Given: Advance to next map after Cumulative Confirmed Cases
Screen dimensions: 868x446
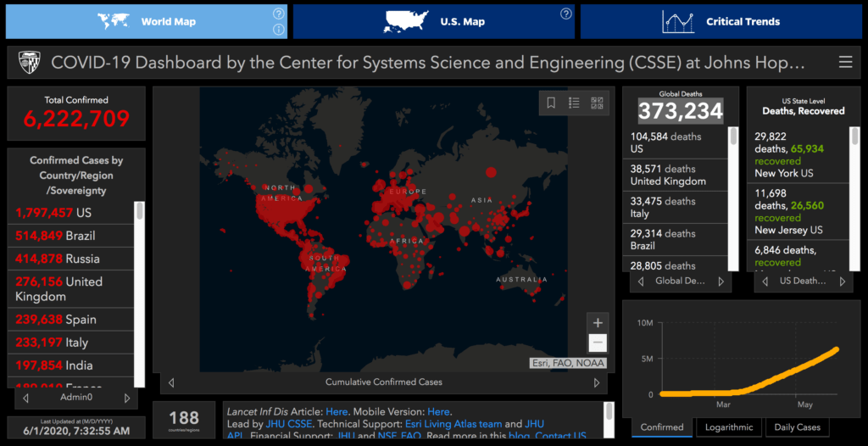Looking at the screenshot, I should click(597, 382).
